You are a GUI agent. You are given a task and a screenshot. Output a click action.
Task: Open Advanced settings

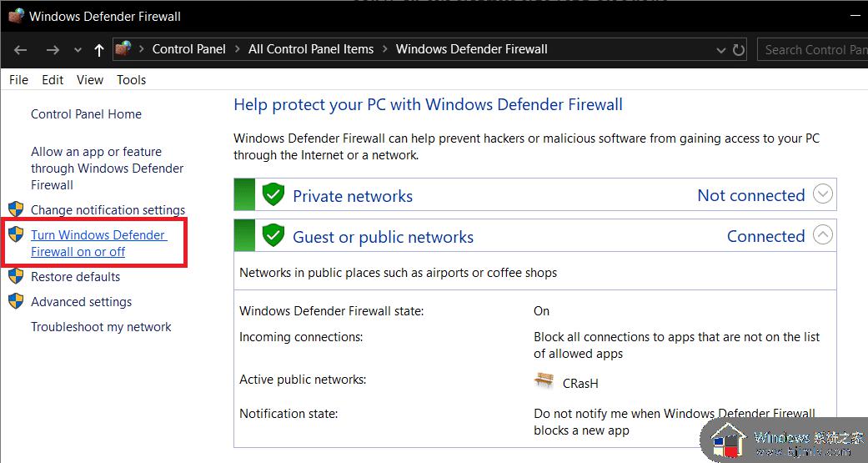click(82, 302)
